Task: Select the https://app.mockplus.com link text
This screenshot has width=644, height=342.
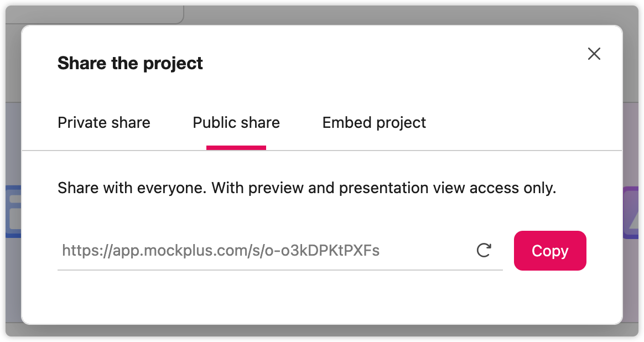Action: [221, 250]
